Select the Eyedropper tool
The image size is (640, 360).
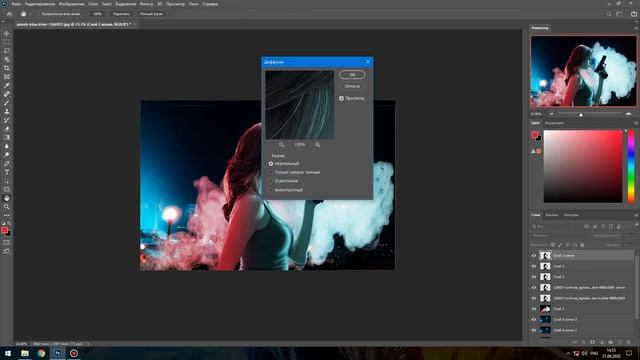[x=7, y=85]
